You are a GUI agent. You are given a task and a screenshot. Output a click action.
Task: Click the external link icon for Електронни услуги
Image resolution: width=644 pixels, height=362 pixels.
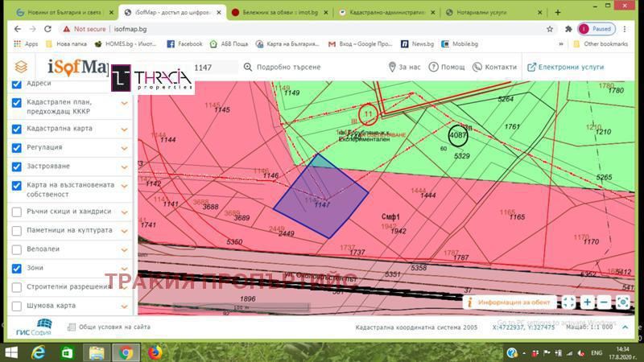[x=531, y=67]
